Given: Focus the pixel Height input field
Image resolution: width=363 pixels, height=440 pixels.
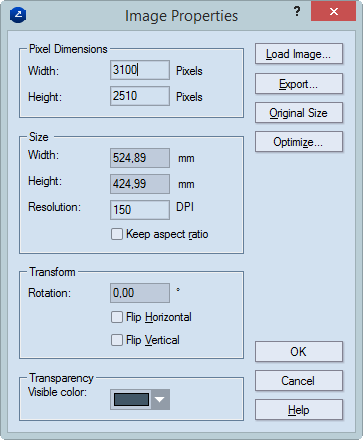Looking at the screenshot, I should (140, 96).
